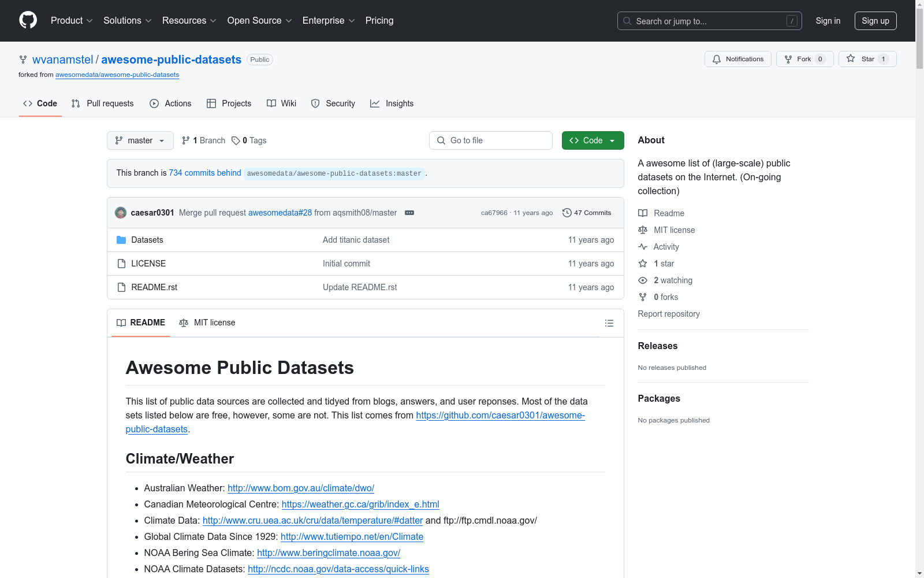Open the NOAA Bering Sea Climate link
924x578 pixels.
[x=329, y=553]
